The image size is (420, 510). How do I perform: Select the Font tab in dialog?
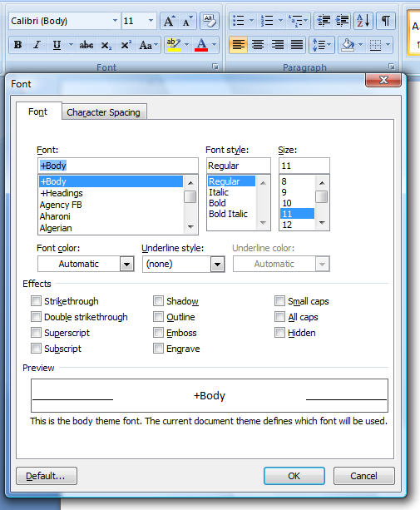click(x=38, y=111)
